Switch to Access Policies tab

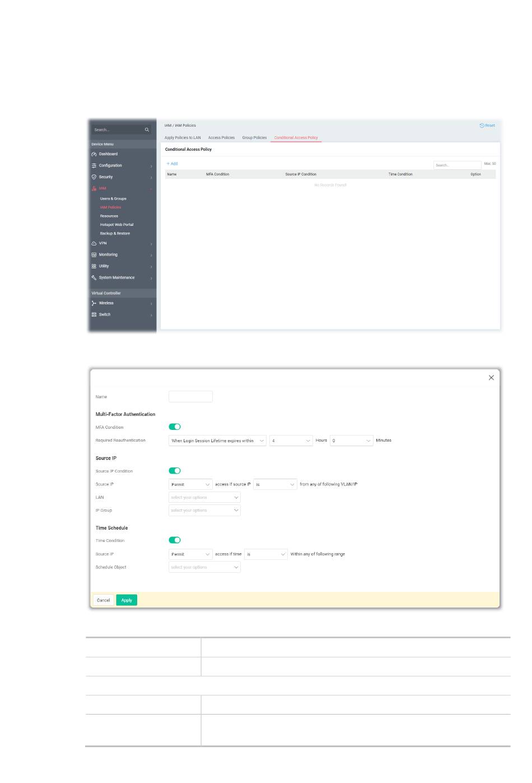(x=221, y=137)
